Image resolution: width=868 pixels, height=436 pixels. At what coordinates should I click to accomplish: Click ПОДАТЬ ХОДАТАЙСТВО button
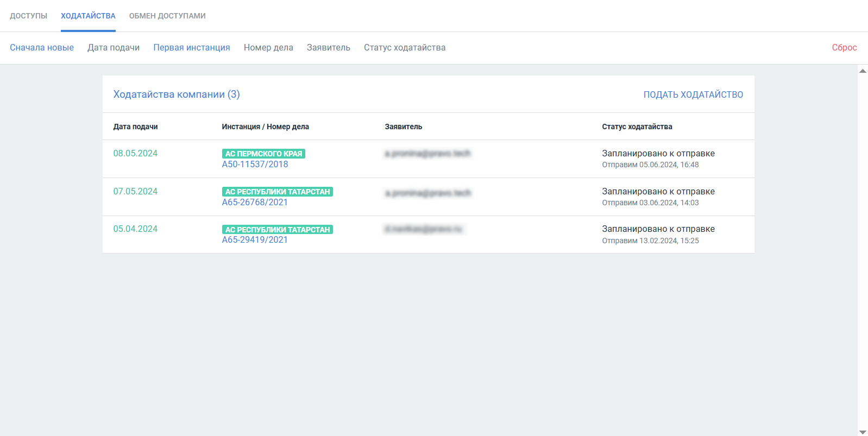click(693, 94)
